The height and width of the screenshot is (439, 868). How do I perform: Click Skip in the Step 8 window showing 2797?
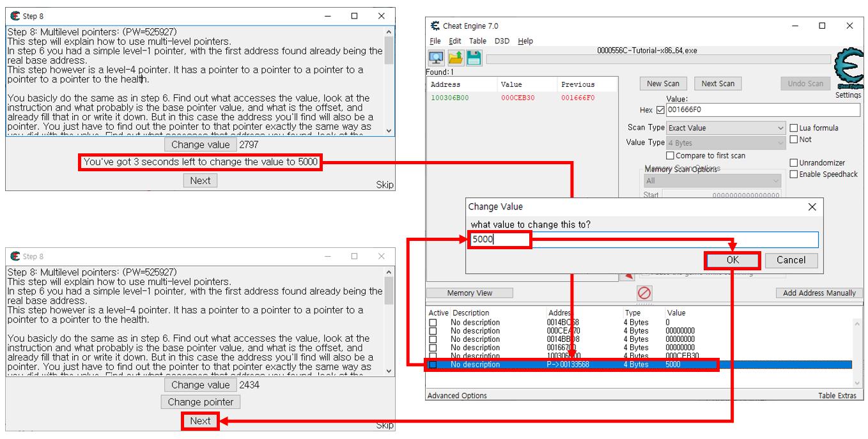385,185
